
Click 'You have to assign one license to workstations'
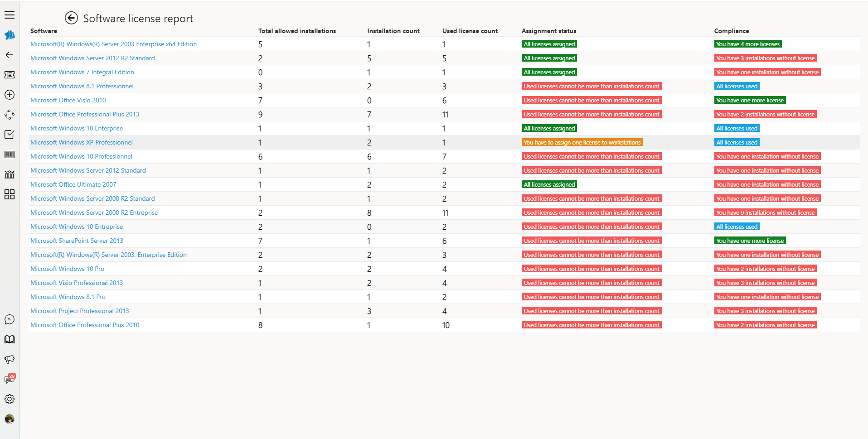pos(582,142)
